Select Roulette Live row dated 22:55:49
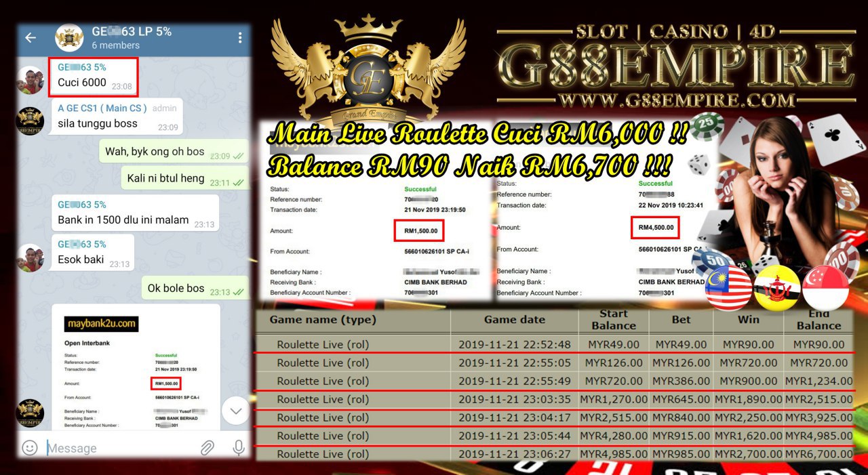This screenshot has width=868, height=475. pyautogui.click(x=555, y=381)
